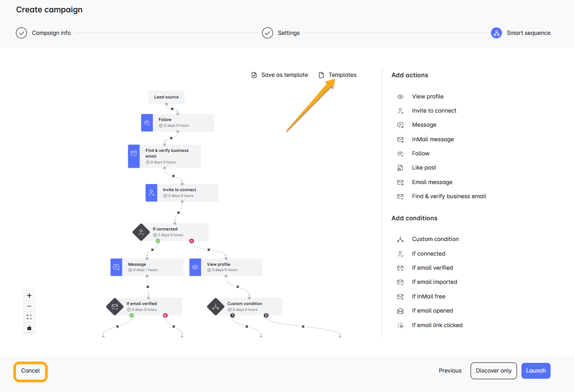Click the fit view icon
Image resolution: width=574 pixels, height=392 pixels.
coord(29,317)
